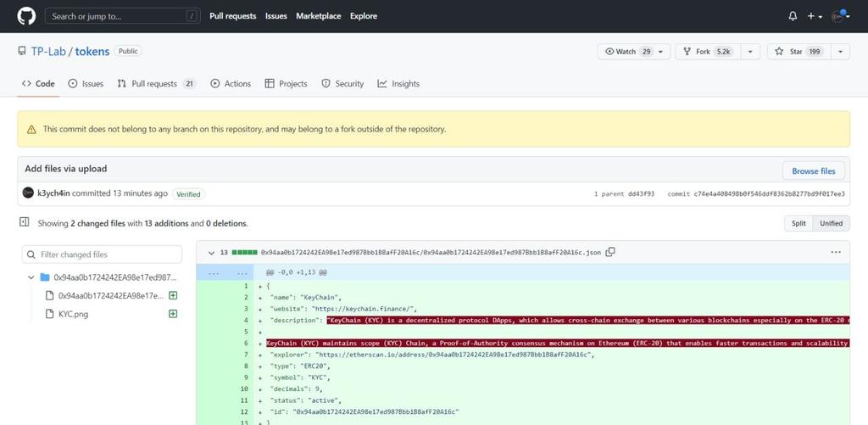Image resolution: width=868 pixels, height=425 pixels.
Task: Collapse the JSON file diff chevron
Action: [x=211, y=253]
